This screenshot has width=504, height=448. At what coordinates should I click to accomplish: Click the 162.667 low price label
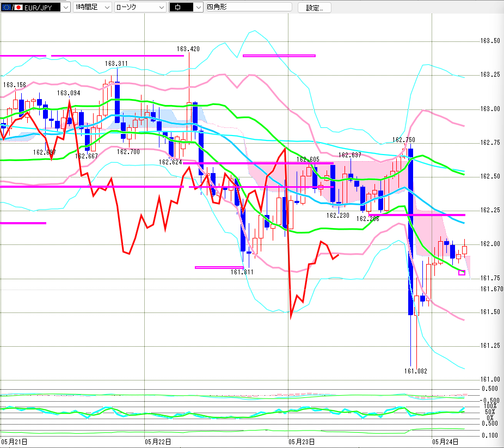pos(87,156)
